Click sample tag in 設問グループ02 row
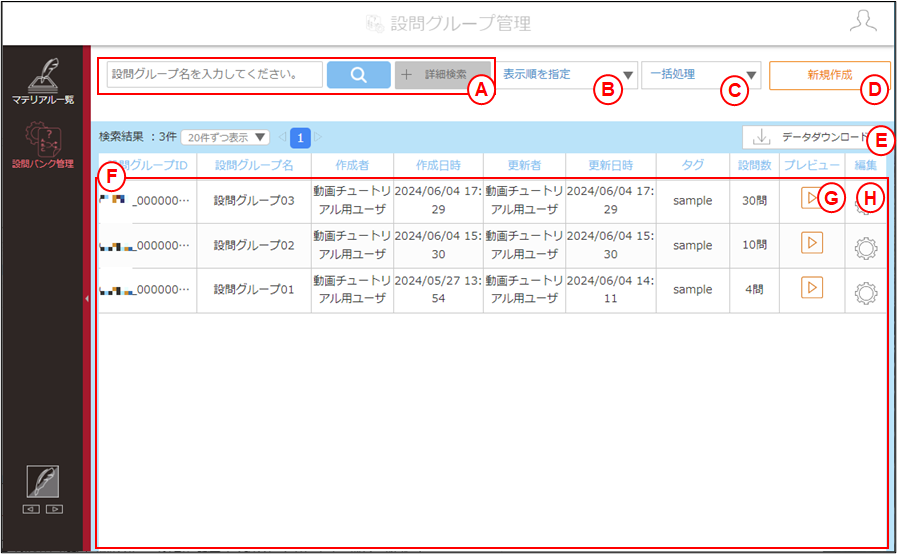This screenshot has height=554, width=897. (x=693, y=246)
